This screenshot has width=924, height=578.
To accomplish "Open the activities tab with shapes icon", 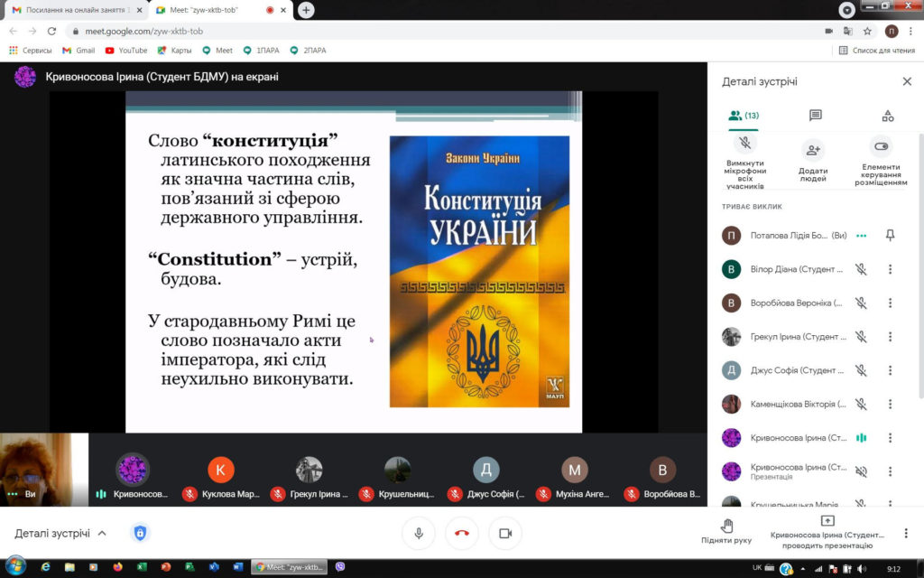I will (888, 116).
